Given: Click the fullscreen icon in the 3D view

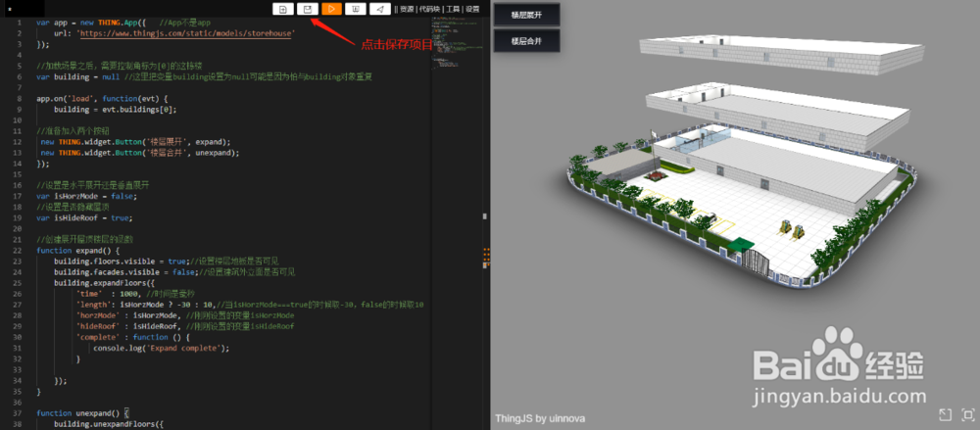Looking at the screenshot, I should 968,414.
